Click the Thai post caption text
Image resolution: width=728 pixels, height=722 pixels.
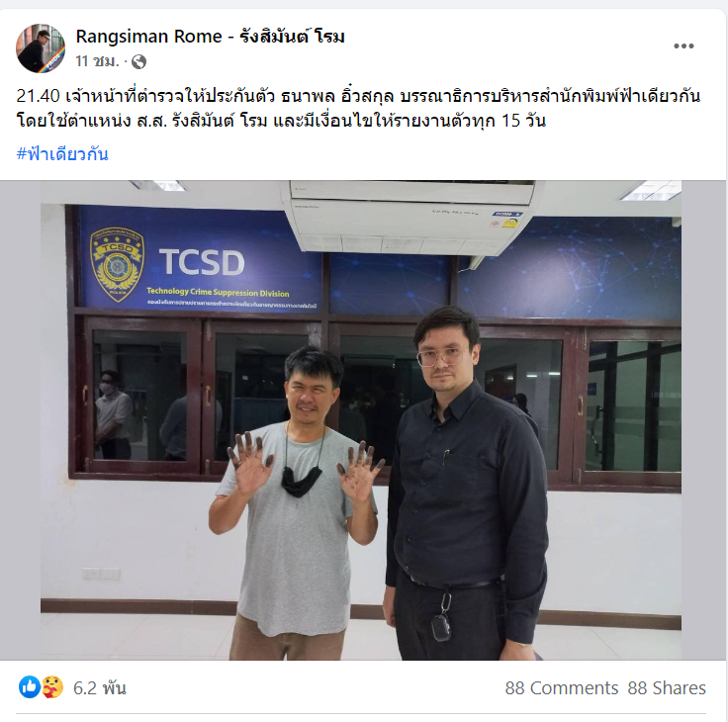tap(358, 108)
